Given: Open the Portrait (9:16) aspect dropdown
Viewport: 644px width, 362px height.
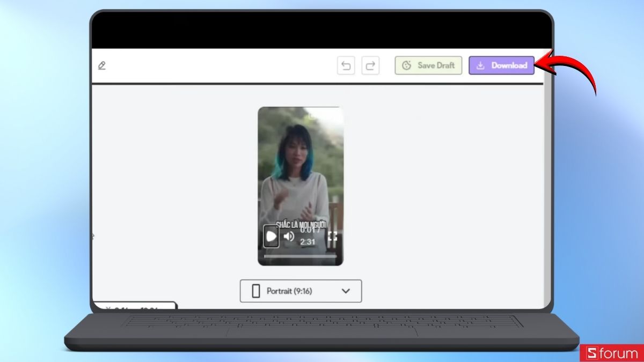Looking at the screenshot, I should [x=301, y=291].
